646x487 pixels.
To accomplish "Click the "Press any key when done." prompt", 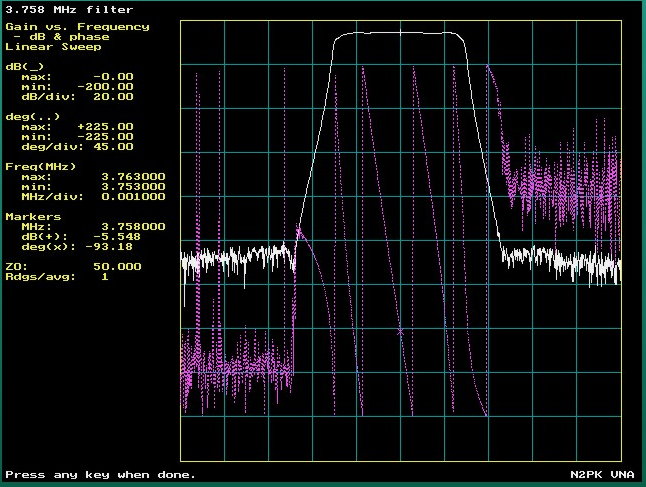I will coord(100,474).
